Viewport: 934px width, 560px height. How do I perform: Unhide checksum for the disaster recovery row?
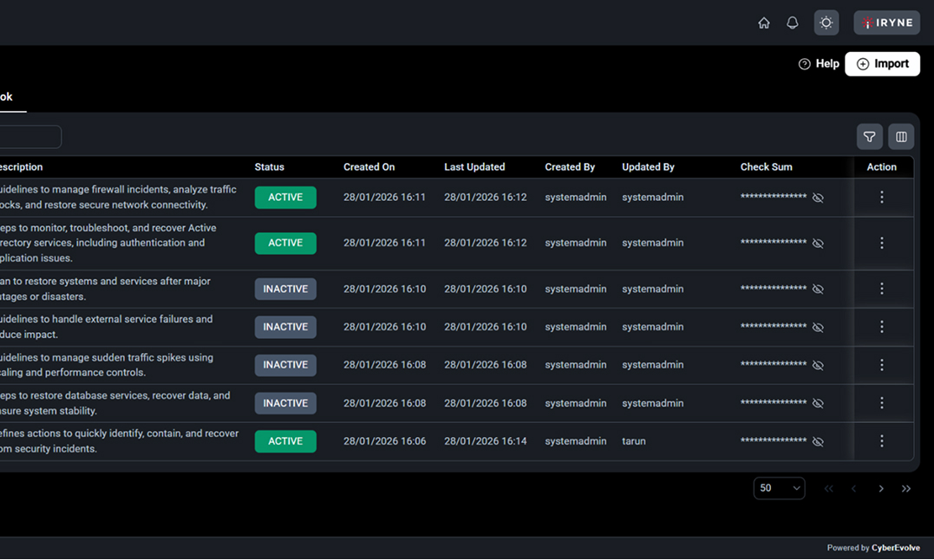pyautogui.click(x=818, y=289)
